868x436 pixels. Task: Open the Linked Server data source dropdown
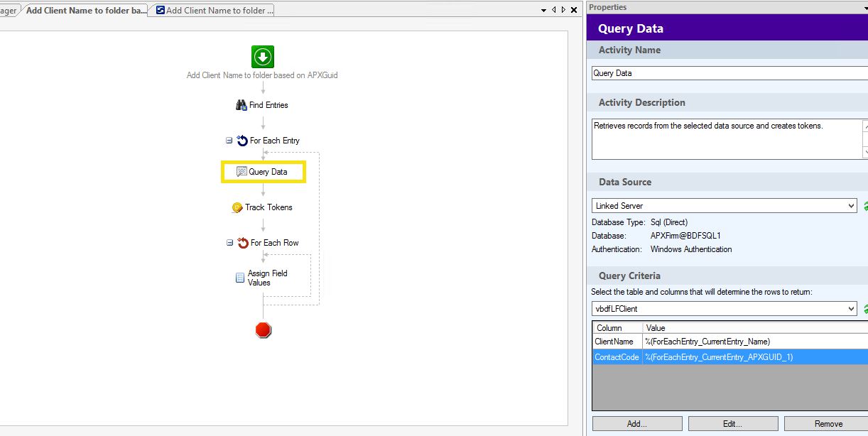click(852, 206)
